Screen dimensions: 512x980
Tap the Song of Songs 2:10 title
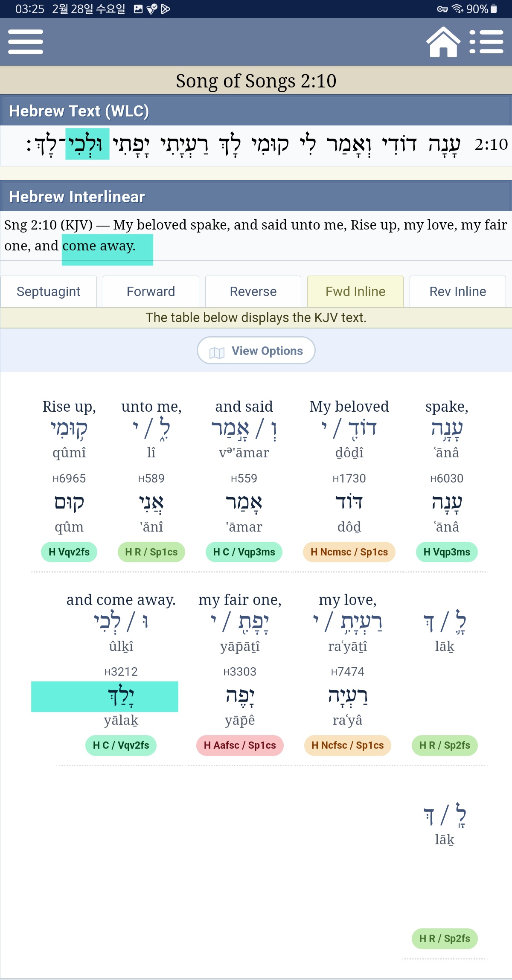256,81
